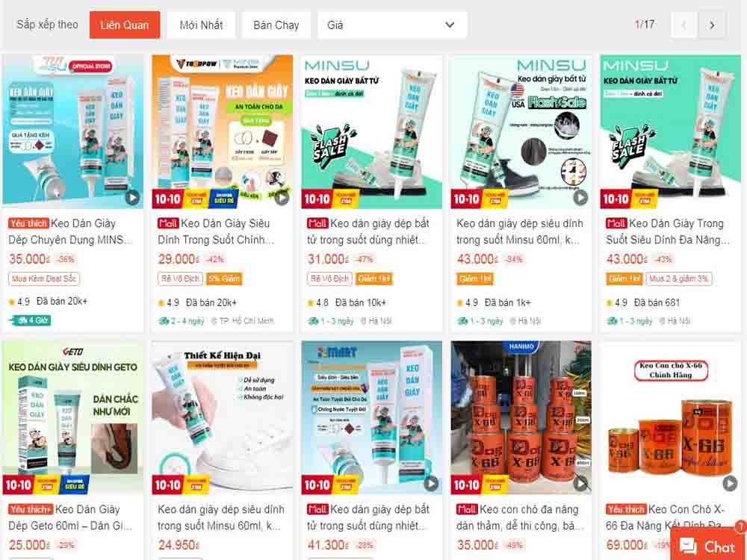This screenshot has width=747, height=560.
Task: Play video on Minsu 60ml USA Flash Sale item
Action: click(x=580, y=197)
